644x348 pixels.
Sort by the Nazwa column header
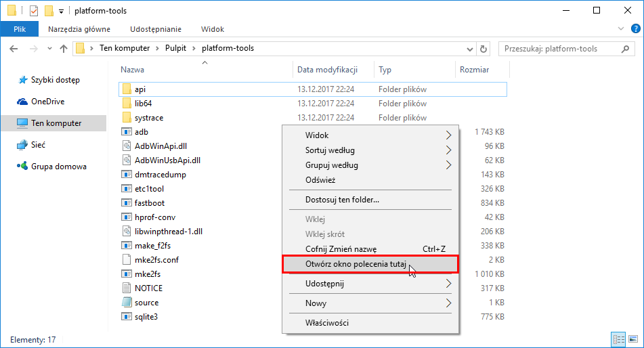tap(133, 70)
